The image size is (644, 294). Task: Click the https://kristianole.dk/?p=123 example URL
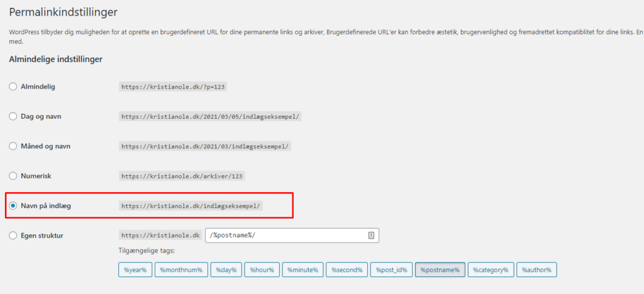[x=173, y=87]
